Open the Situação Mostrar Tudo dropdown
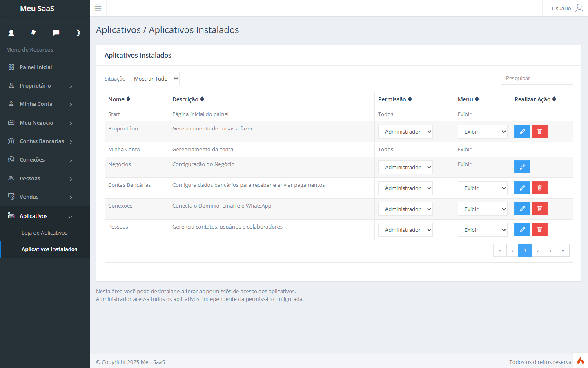This screenshot has width=588, height=368. tap(154, 79)
